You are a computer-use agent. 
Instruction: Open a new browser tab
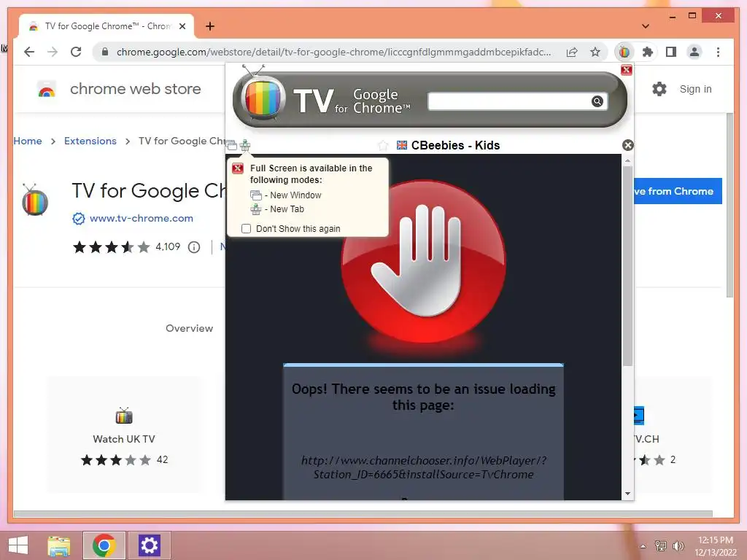[210, 26]
